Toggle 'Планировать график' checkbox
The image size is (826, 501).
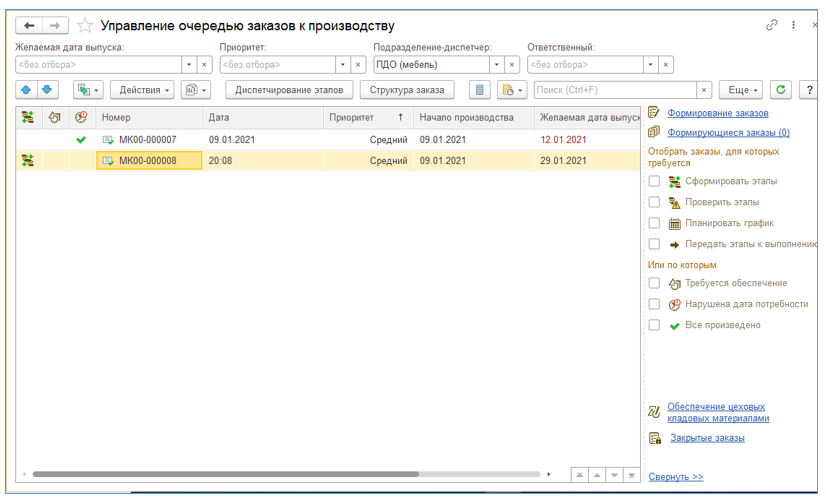point(654,223)
